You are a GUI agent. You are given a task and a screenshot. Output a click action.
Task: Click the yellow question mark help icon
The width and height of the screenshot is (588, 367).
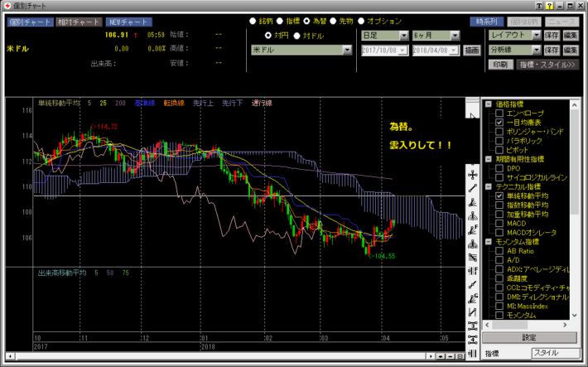550,6
